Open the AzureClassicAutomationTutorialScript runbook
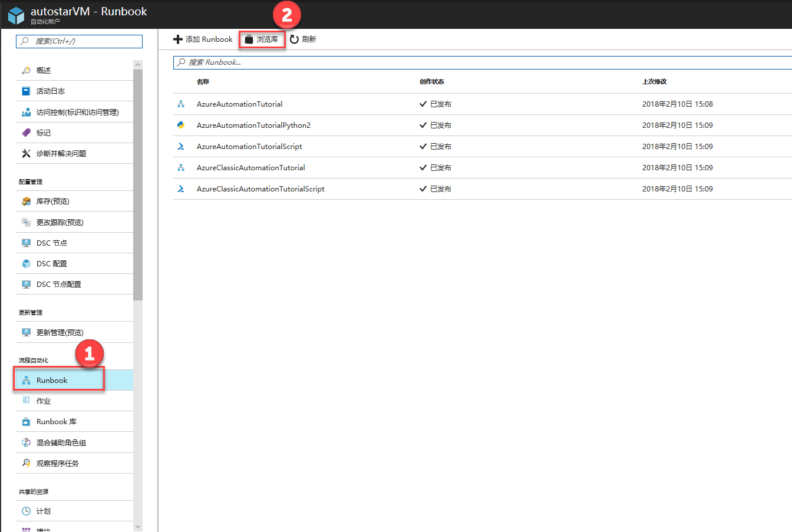 click(x=260, y=189)
